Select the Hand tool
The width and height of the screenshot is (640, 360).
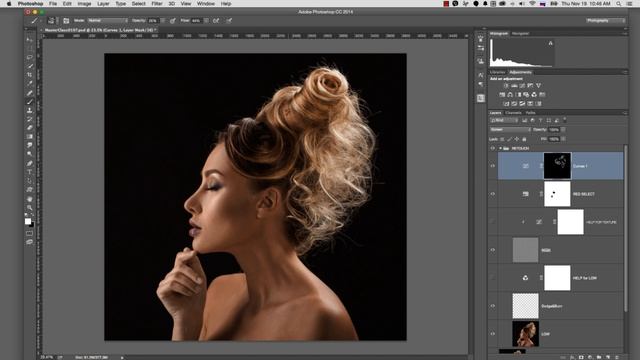tap(29, 199)
